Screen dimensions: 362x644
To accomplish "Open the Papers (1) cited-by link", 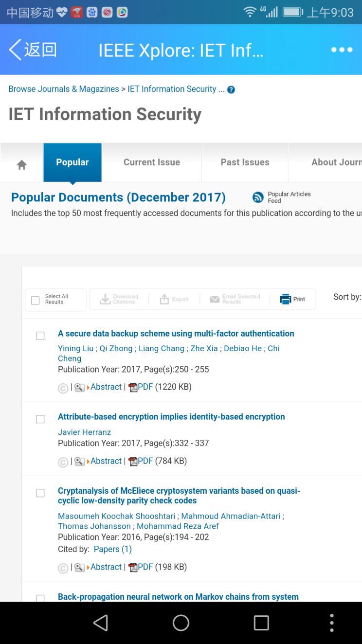I will (x=112, y=549).
